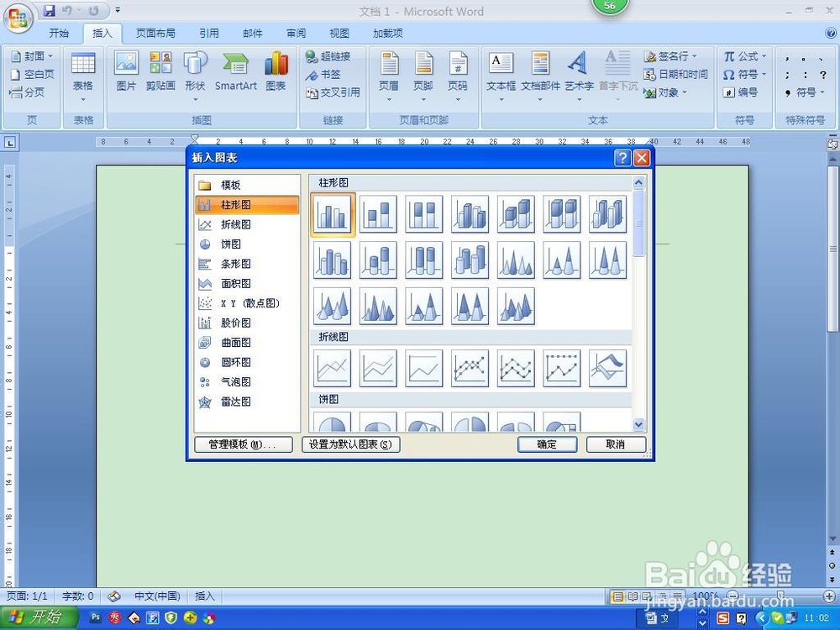Screen dimensions: 840x630
Task: Select clustered column chart thumbnail
Action: [x=333, y=214]
